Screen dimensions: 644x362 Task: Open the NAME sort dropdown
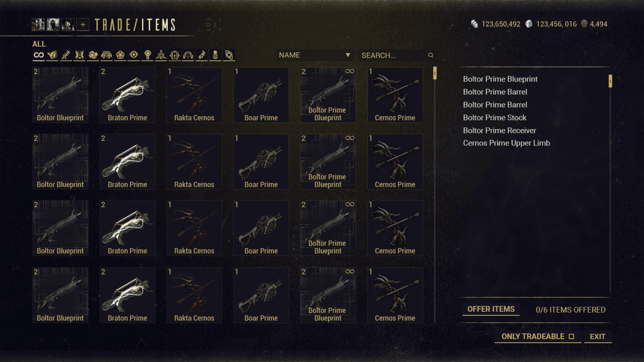315,55
